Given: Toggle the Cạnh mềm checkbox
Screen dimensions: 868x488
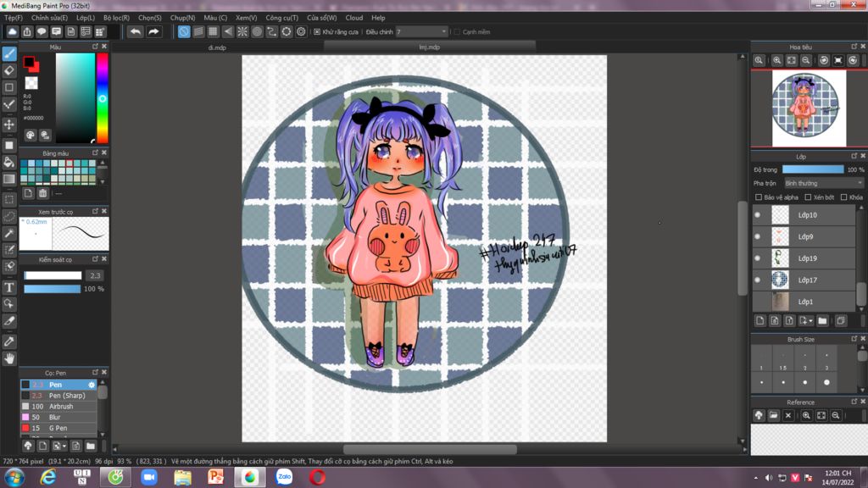Looking at the screenshot, I should pos(457,32).
